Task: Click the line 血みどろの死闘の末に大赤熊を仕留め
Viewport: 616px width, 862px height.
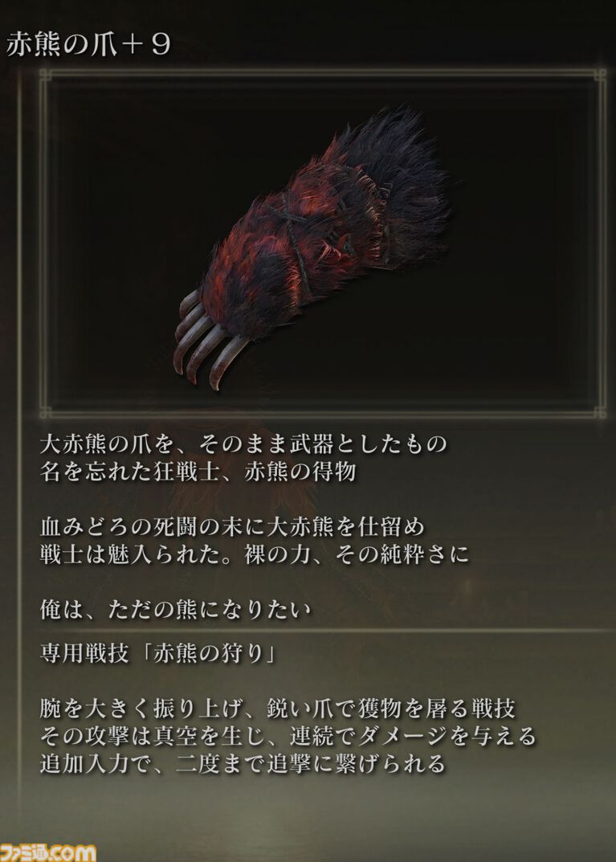Action: point(232,527)
